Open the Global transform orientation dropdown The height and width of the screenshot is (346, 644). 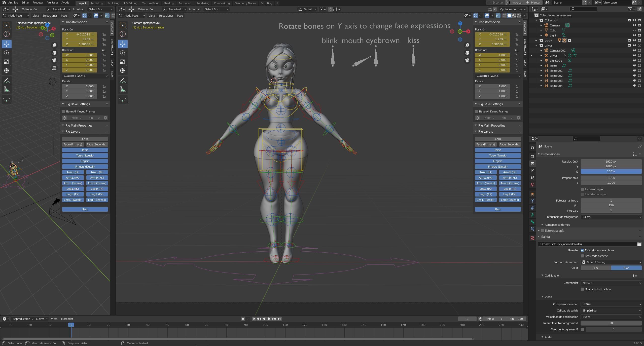coord(307,9)
